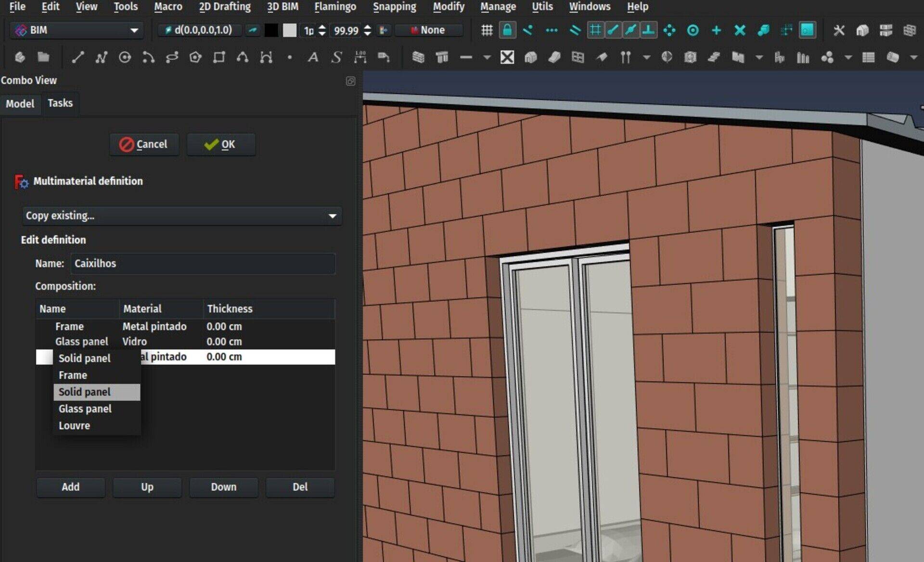Confirm with the OK button
This screenshot has width=924, height=562.
[x=221, y=144]
